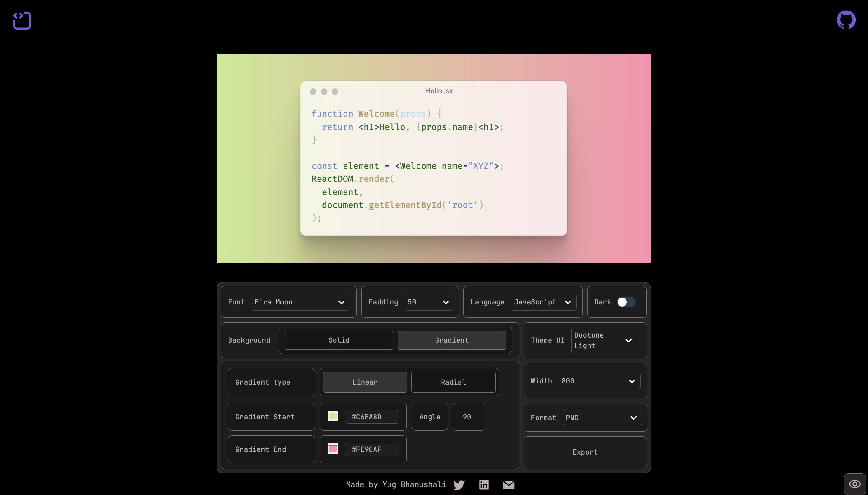Open the GitHub repository icon
The width and height of the screenshot is (868, 495).
pyautogui.click(x=846, y=20)
